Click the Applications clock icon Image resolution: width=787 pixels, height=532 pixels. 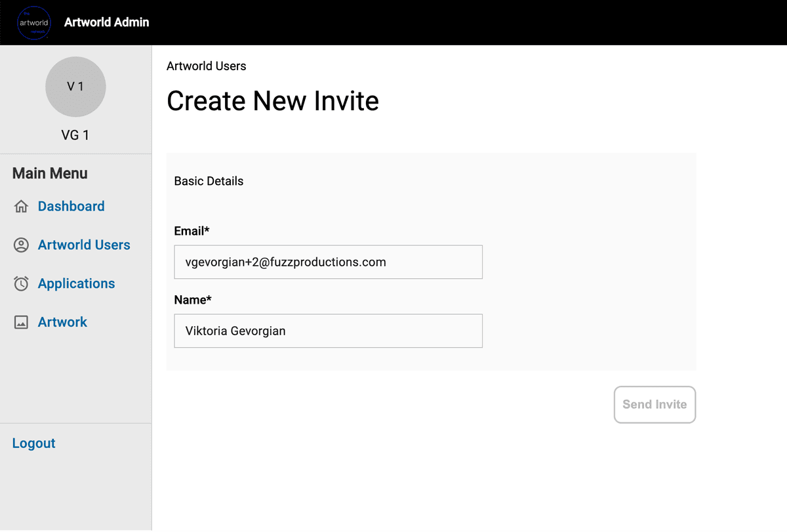pos(21,284)
